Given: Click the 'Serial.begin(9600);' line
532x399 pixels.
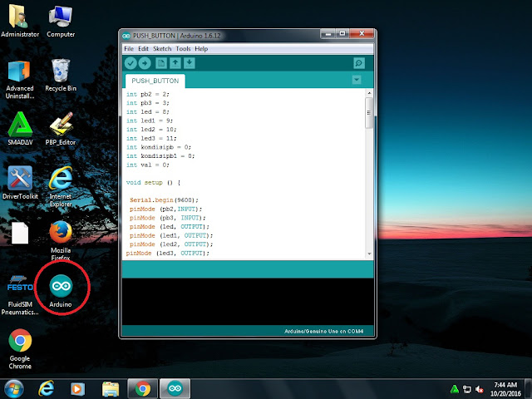Looking at the screenshot, I should [x=164, y=200].
